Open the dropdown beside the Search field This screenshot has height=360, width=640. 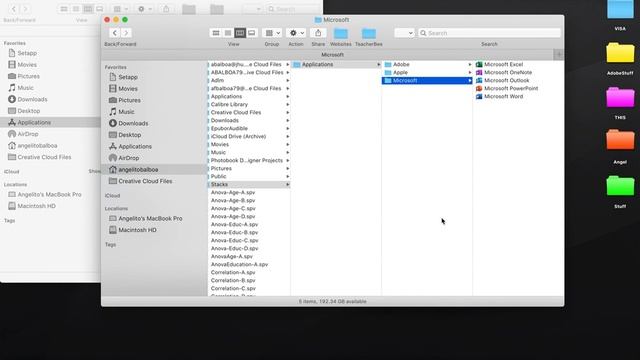[404, 33]
